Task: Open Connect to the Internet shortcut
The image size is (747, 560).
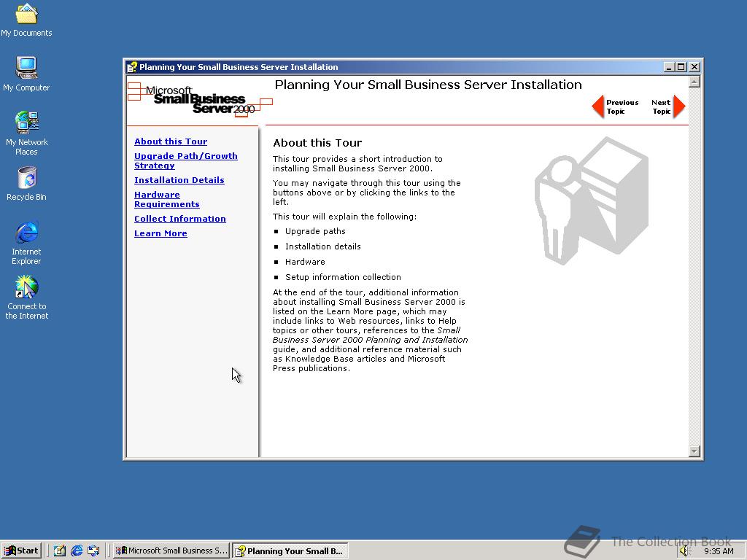Action: [x=26, y=297]
